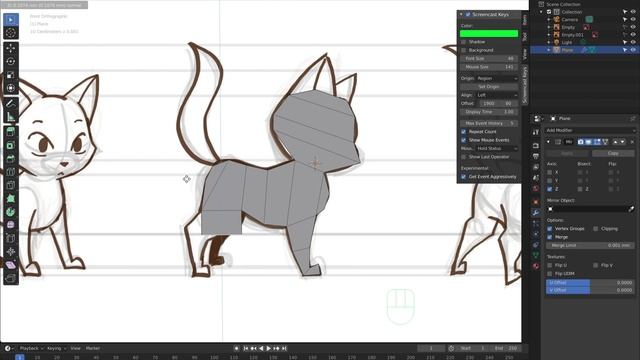Screen dimensions: 640x360
Task: Expand the Camera item in outliner
Action: [x=549, y=20]
